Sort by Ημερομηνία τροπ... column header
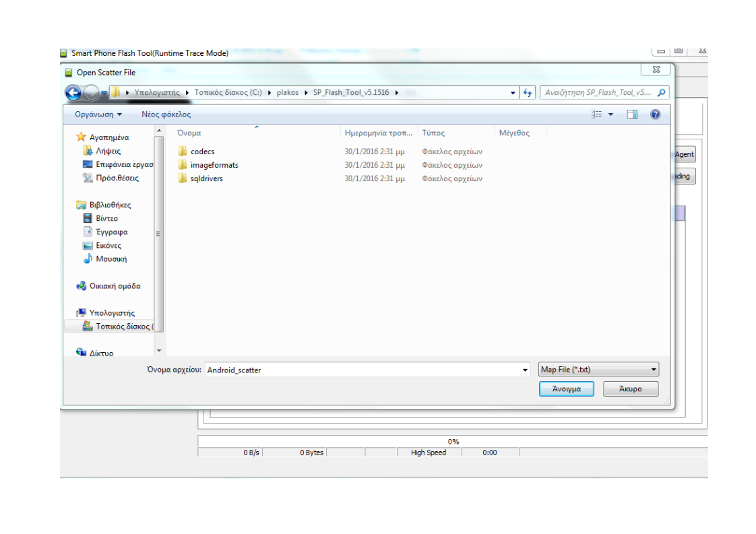 (379, 133)
